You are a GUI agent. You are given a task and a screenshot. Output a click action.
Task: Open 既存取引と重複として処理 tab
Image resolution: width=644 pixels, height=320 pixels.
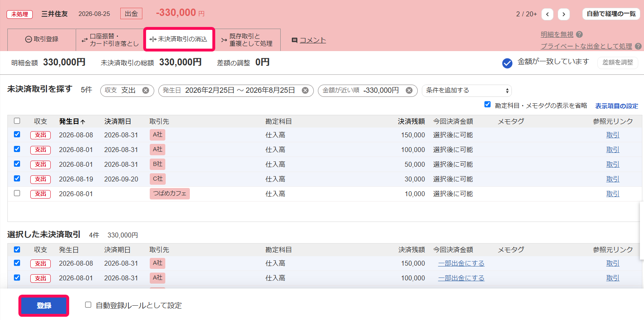tap(247, 40)
